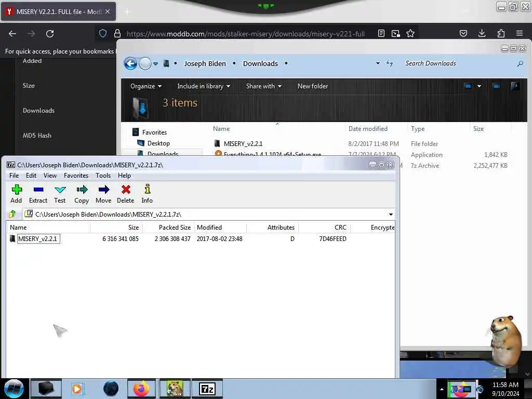Bookmark this page with star icon
The image size is (532, 399).
[410, 33]
